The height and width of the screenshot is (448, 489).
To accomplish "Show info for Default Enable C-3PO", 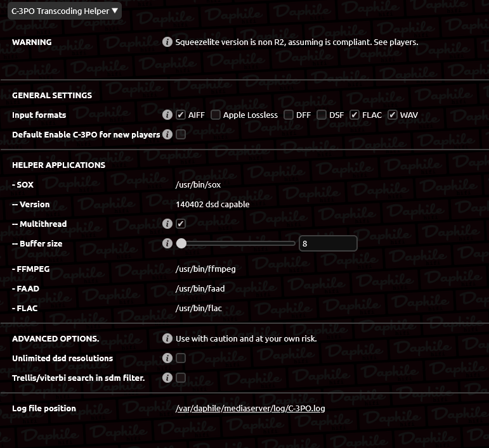I will 167,134.
